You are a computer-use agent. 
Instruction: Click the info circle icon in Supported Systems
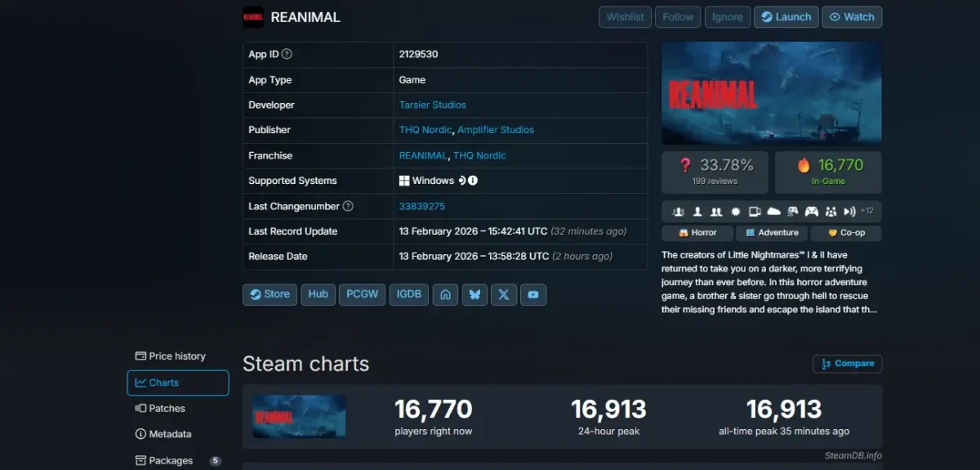[x=473, y=181]
